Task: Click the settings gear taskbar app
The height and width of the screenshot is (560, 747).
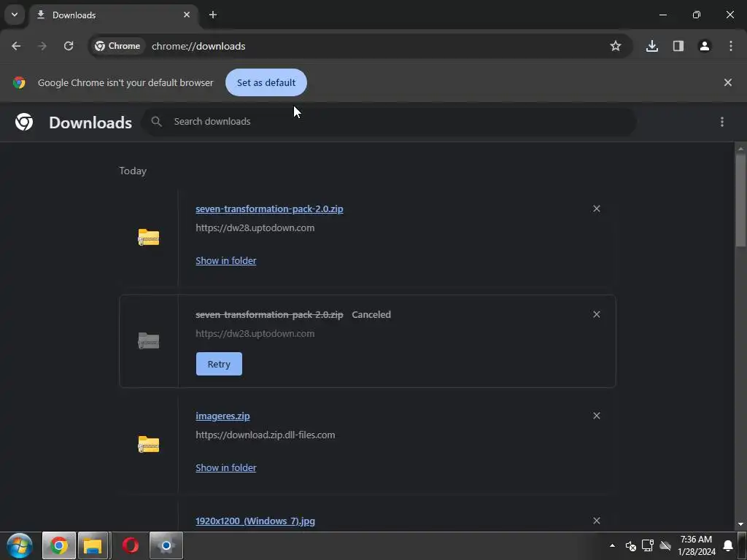Action: point(166,545)
